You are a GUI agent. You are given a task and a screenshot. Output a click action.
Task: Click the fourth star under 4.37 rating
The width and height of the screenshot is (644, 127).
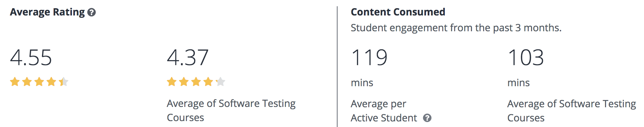(208, 82)
